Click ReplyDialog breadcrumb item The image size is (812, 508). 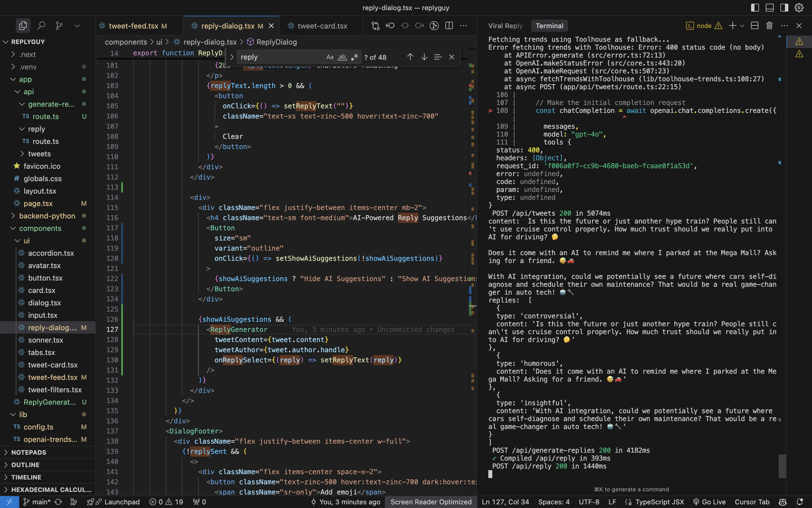click(272, 42)
